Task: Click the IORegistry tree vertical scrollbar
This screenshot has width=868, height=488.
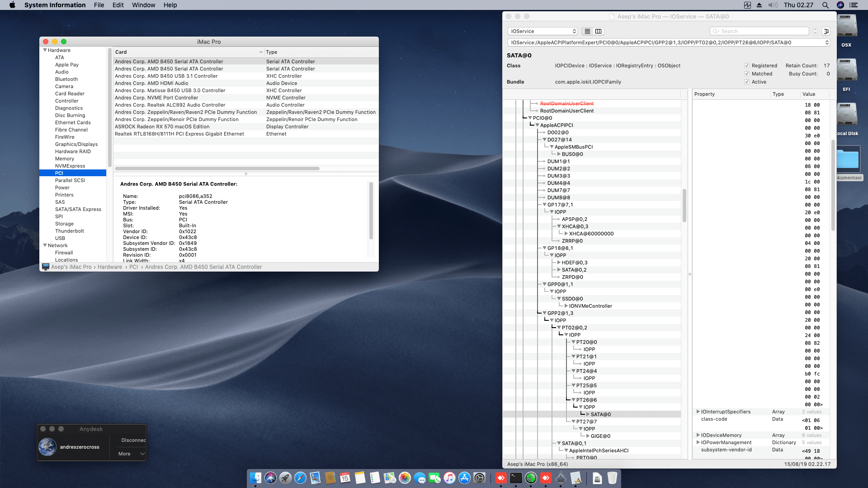Action: pos(684,206)
